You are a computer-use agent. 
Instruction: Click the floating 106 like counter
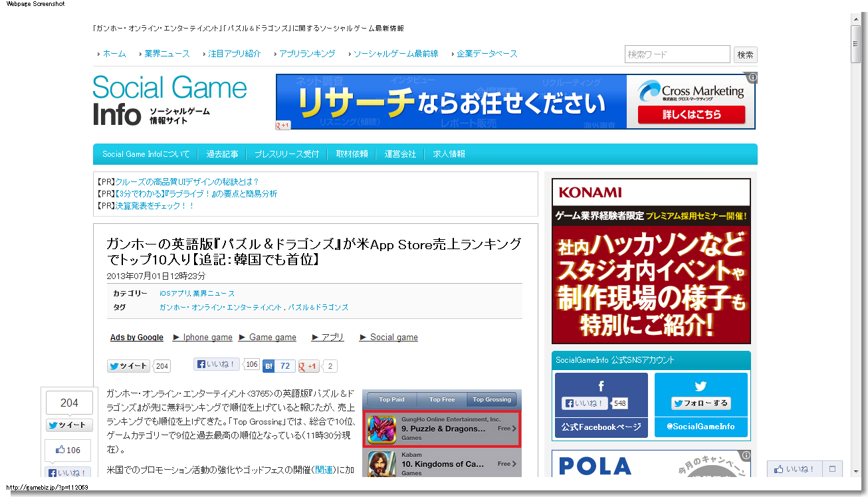(68, 450)
